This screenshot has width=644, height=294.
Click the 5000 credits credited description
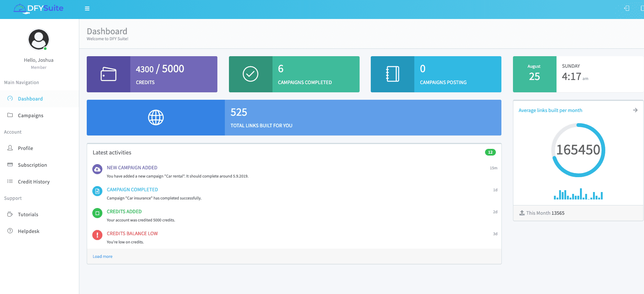point(141,220)
